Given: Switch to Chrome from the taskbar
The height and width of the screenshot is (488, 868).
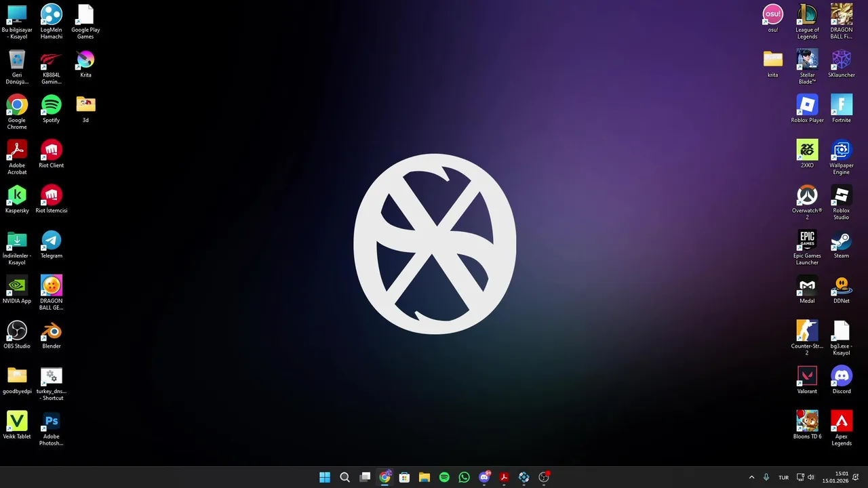Looking at the screenshot, I should pyautogui.click(x=384, y=477).
